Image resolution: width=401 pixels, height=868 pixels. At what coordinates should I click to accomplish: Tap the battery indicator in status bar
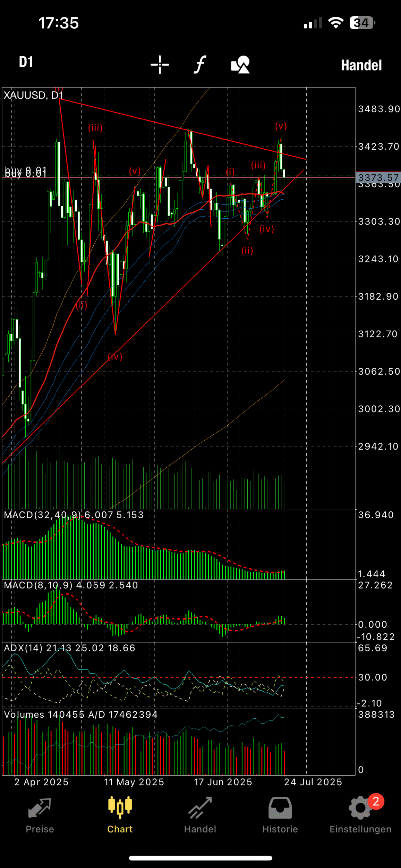pyautogui.click(x=362, y=23)
